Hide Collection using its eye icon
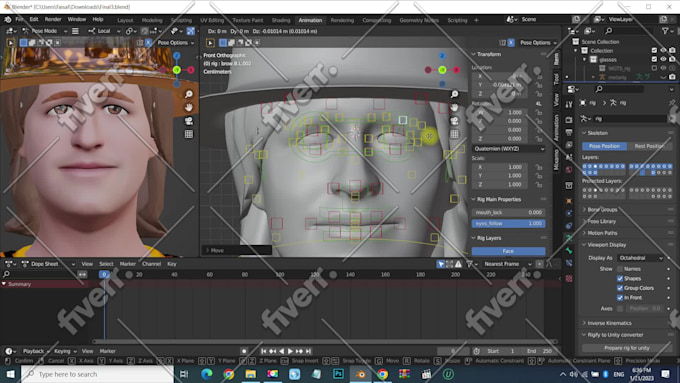680x383 pixels. pos(663,50)
